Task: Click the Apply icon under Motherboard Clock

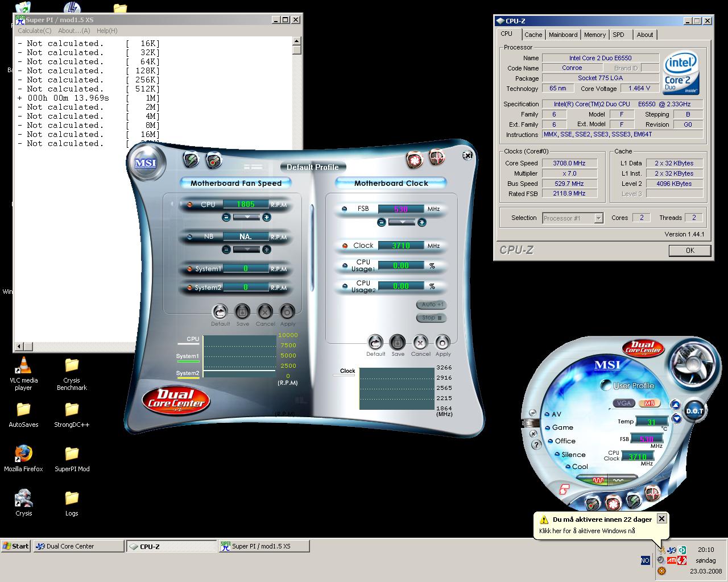Action: click(443, 342)
